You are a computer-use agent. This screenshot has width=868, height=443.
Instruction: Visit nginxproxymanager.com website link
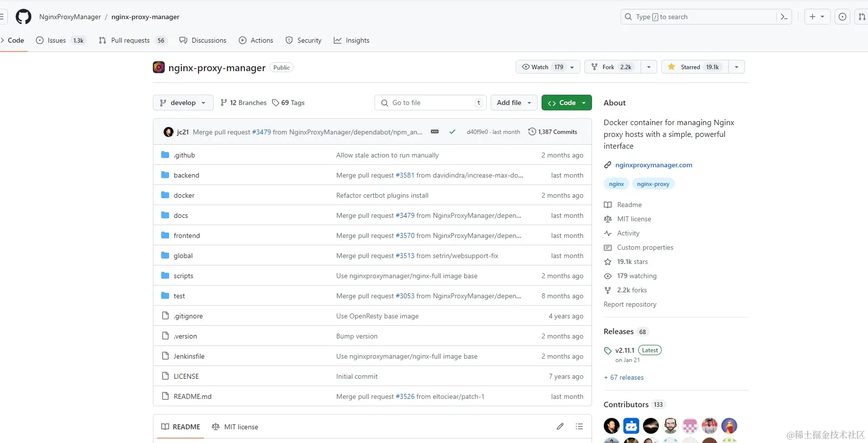point(654,165)
